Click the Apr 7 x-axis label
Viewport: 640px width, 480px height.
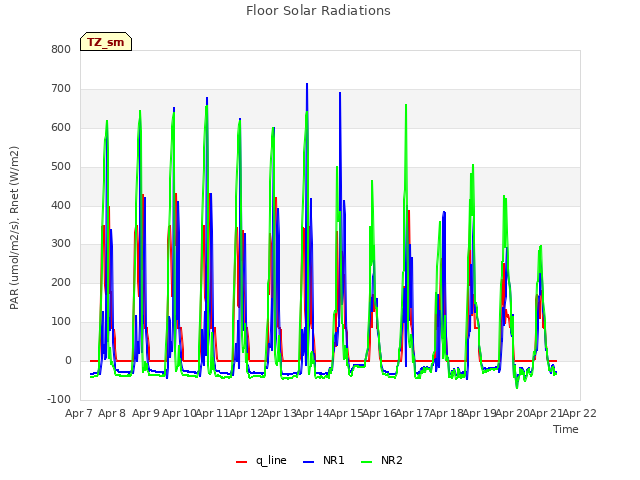(x=79, y=413)
